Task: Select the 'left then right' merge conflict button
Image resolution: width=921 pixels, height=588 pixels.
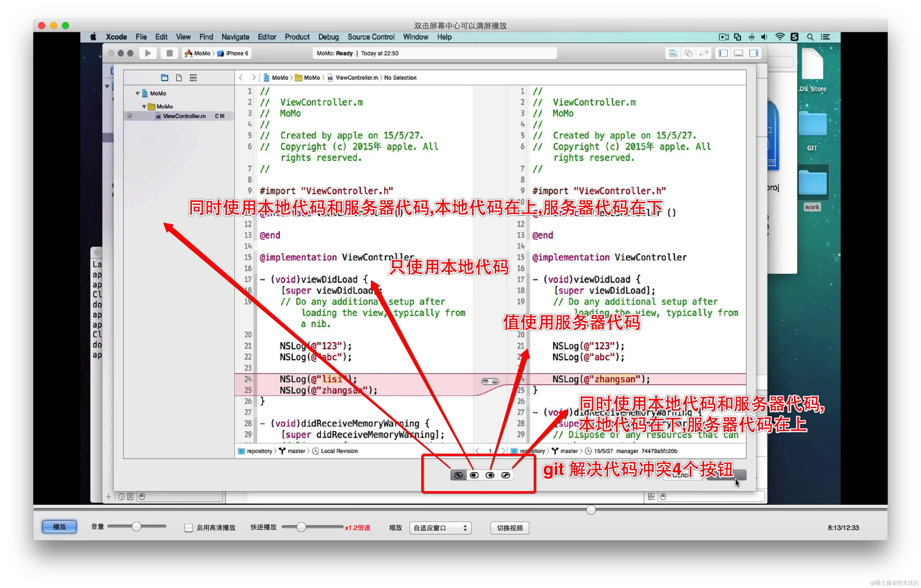Action: point(458,475)
